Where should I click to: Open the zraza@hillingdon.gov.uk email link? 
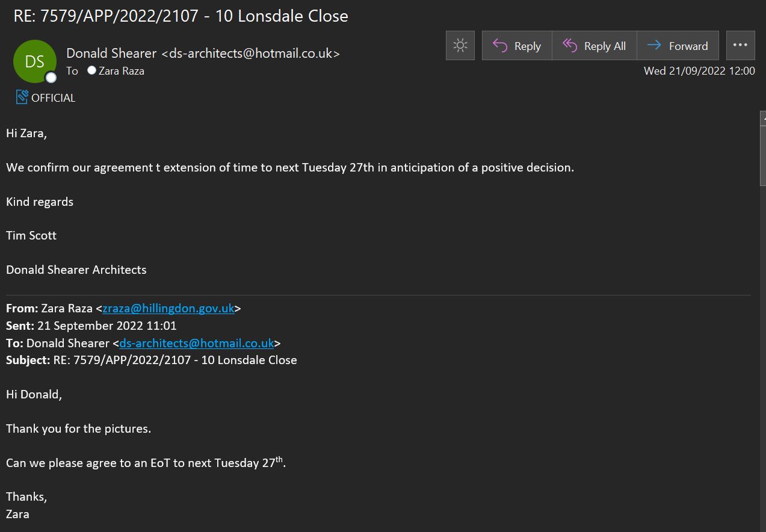click(x=168, y=309)
